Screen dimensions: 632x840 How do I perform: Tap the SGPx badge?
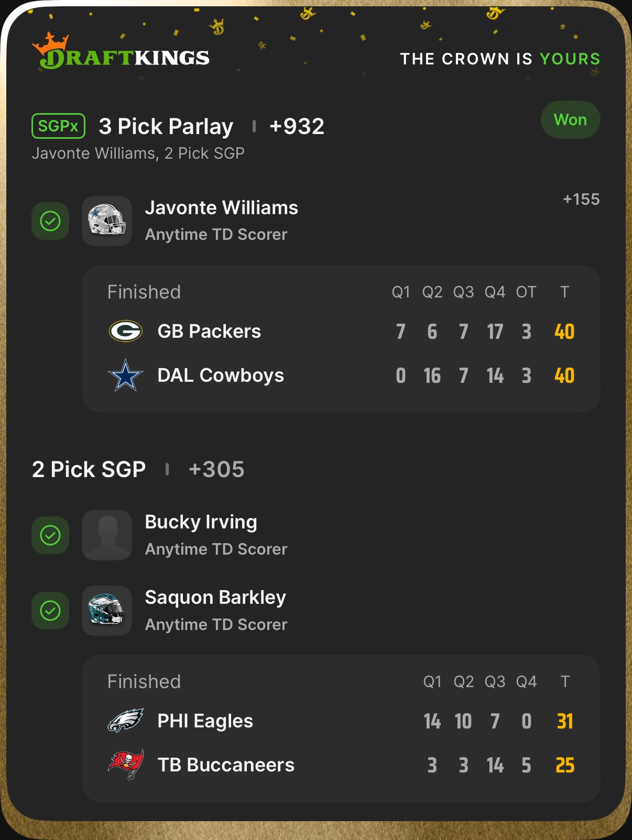point(58,126)
